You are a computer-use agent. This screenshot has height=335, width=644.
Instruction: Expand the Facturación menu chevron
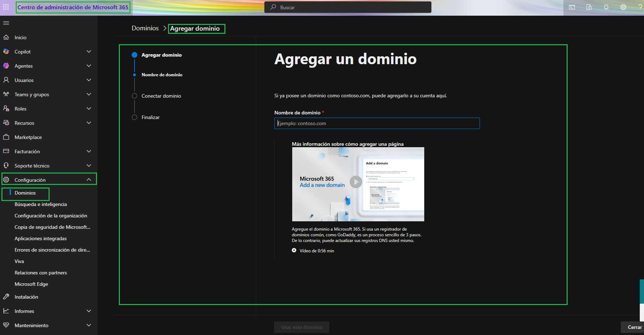coord(89,151)
